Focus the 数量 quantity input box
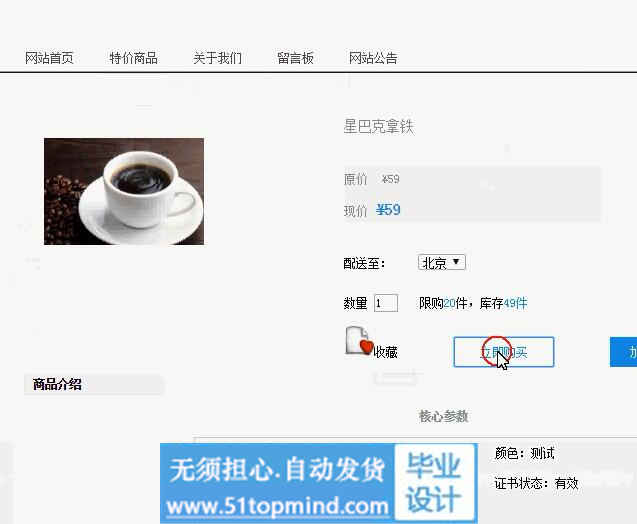This screenshot has height=524, width=637. 386,303
